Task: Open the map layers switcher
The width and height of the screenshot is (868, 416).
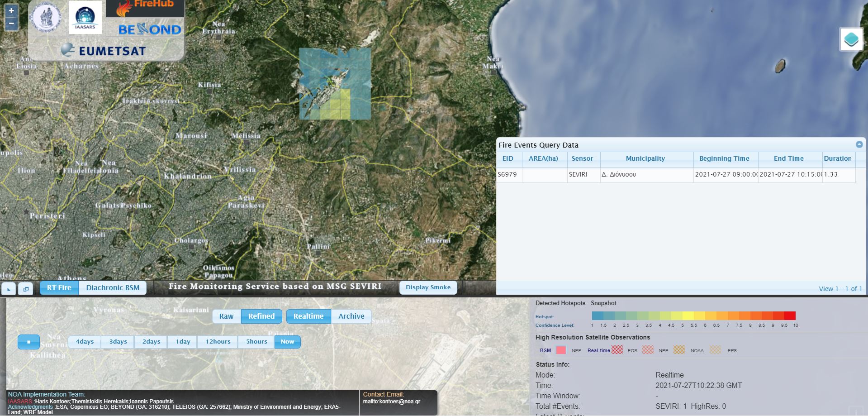Action: point(851,39)
